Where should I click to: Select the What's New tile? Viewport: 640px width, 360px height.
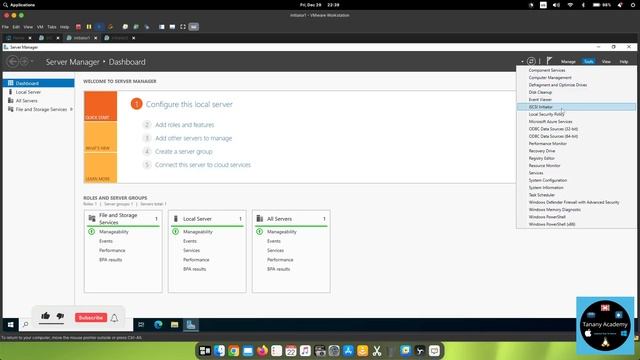(x=100, y=137)
